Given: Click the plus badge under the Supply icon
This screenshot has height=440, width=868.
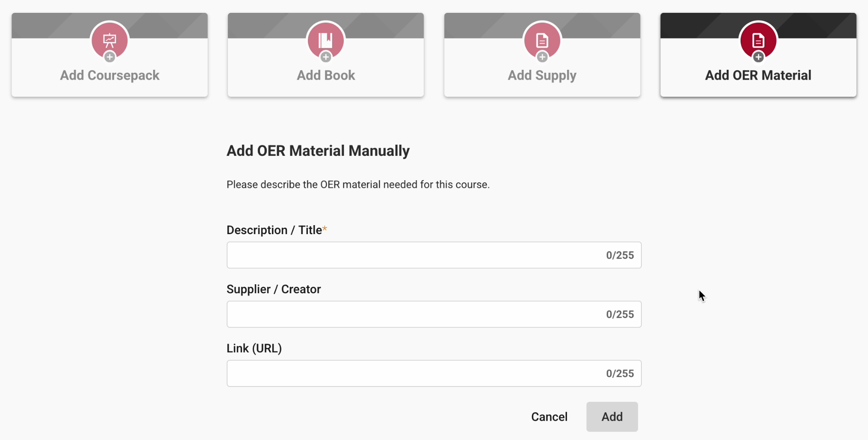Looking at the screenshot, I should pyautogui.click(x=542, y=57).
